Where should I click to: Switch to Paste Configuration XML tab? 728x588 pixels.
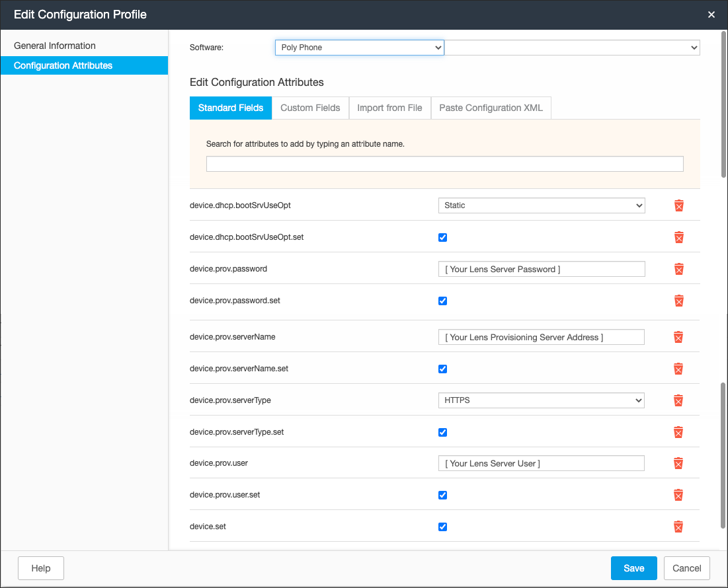(x=491, y=108)
